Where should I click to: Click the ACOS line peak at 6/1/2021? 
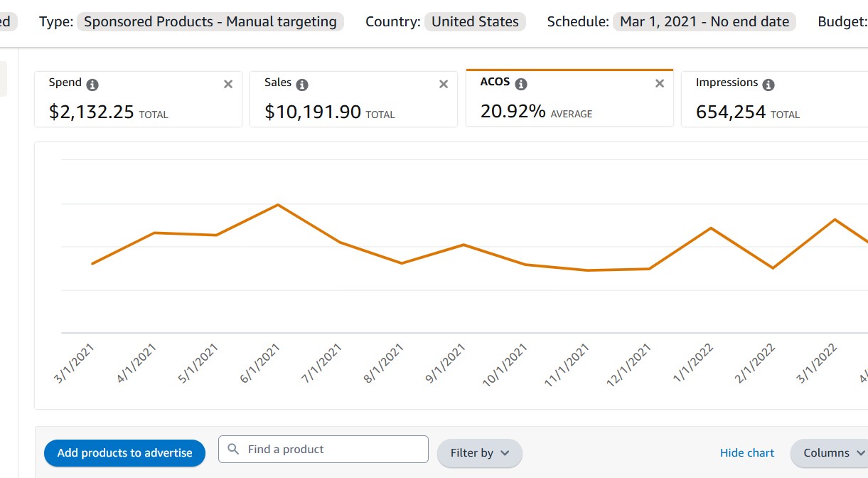coord(278,205)
